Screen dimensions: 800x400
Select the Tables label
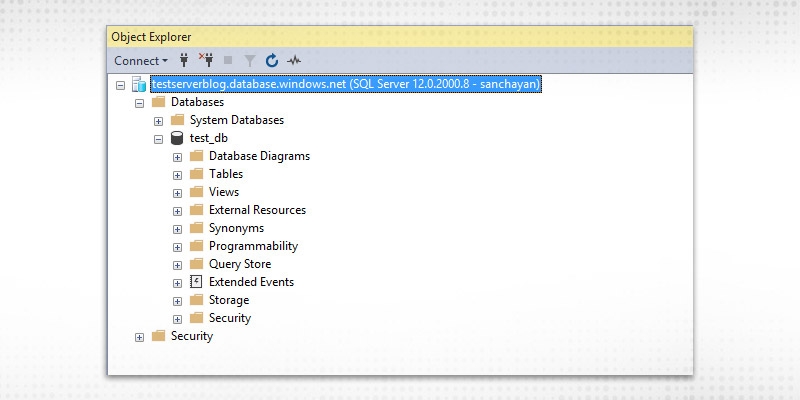[226, 174]
